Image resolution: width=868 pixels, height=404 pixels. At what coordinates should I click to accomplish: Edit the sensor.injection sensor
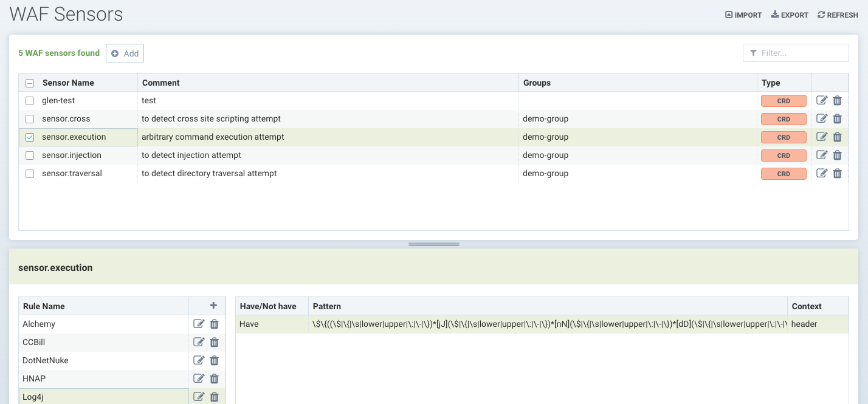coord(822,156)
